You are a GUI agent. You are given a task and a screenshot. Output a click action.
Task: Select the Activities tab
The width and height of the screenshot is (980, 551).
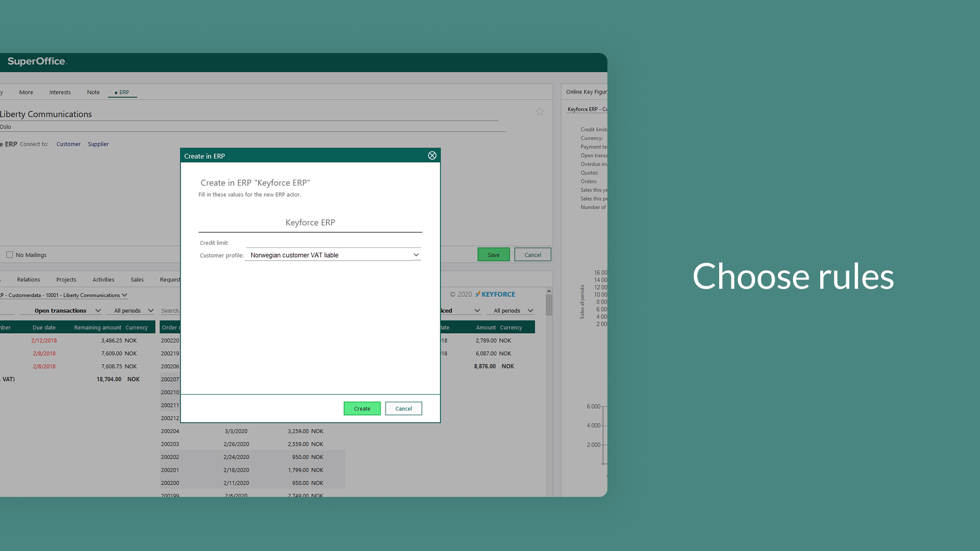click(x=103, y=280)
